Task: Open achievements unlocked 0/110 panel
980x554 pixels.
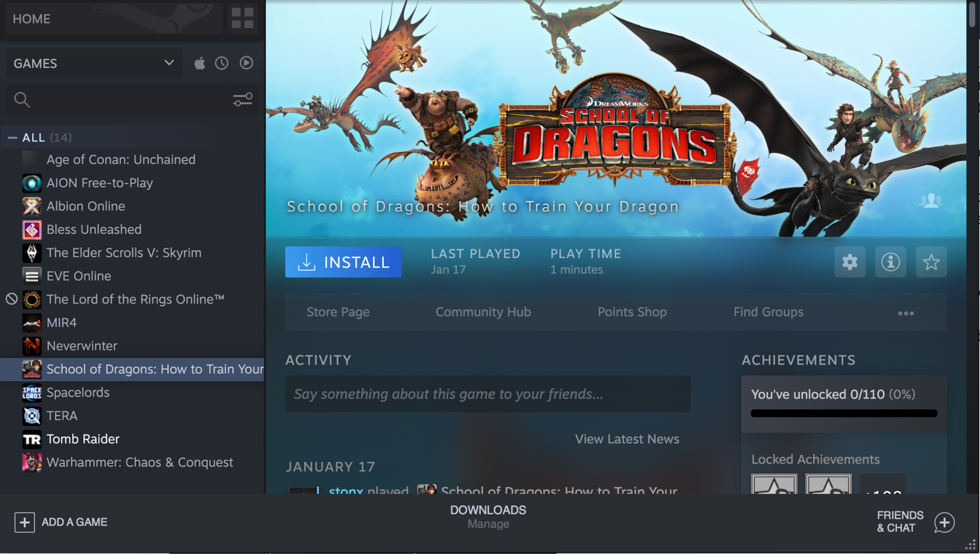Action: pos(844,404)
